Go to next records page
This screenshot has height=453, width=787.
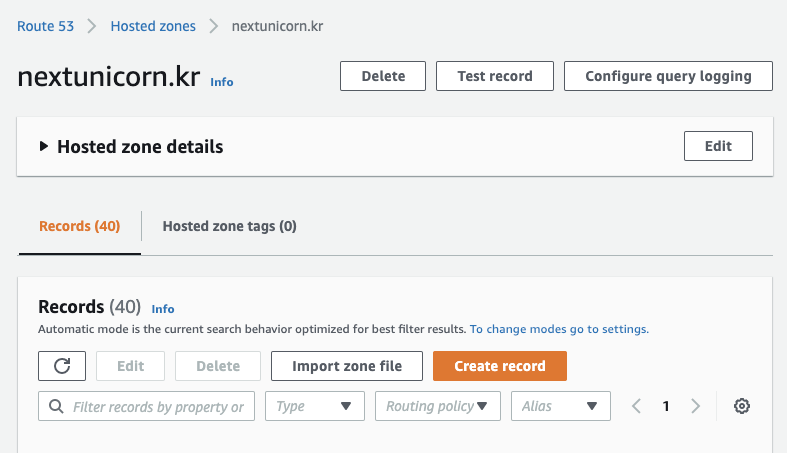(x=695, y=406)
